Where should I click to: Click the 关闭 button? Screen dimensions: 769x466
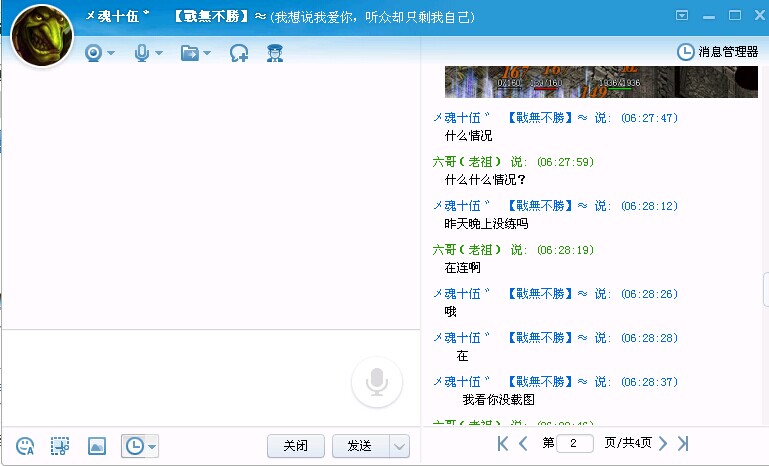click(297, 446)
